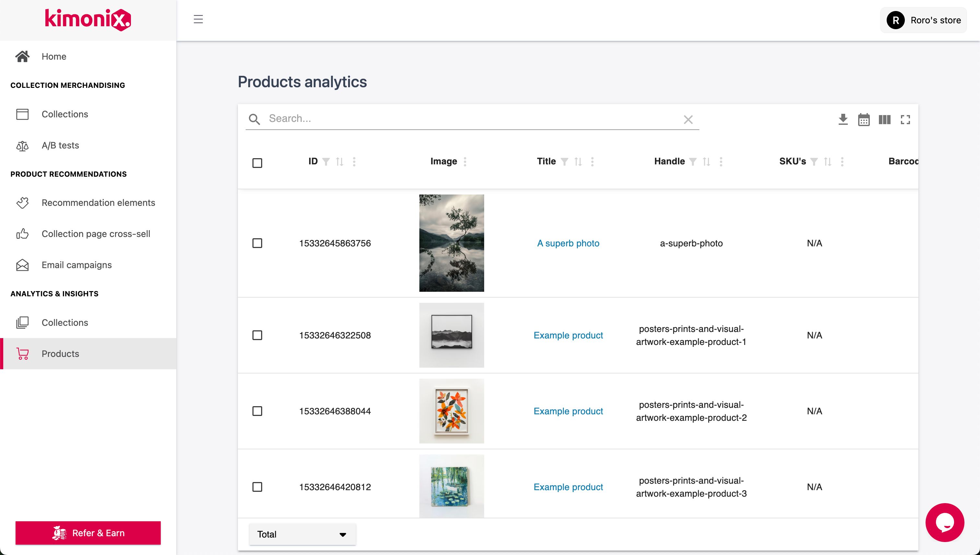Open the Handle column options menu
The height and width of the screenshot is (555, 980).
[x=720, y=161]
